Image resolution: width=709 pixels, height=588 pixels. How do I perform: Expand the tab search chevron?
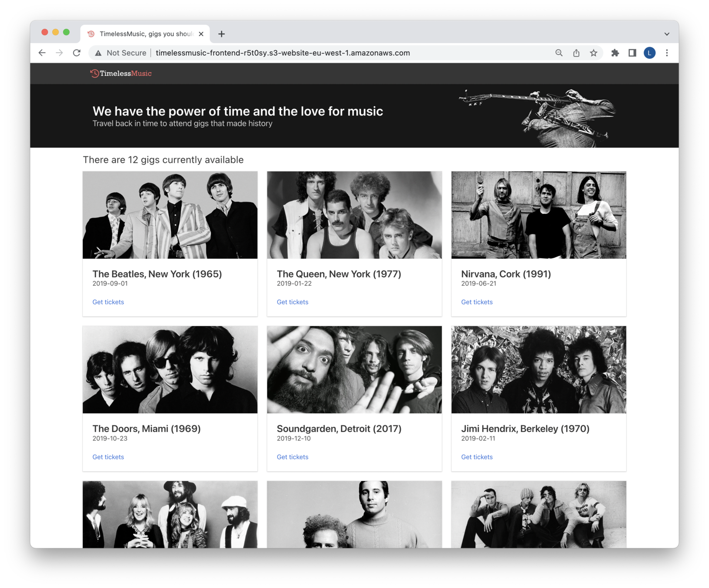coord(667,34)
